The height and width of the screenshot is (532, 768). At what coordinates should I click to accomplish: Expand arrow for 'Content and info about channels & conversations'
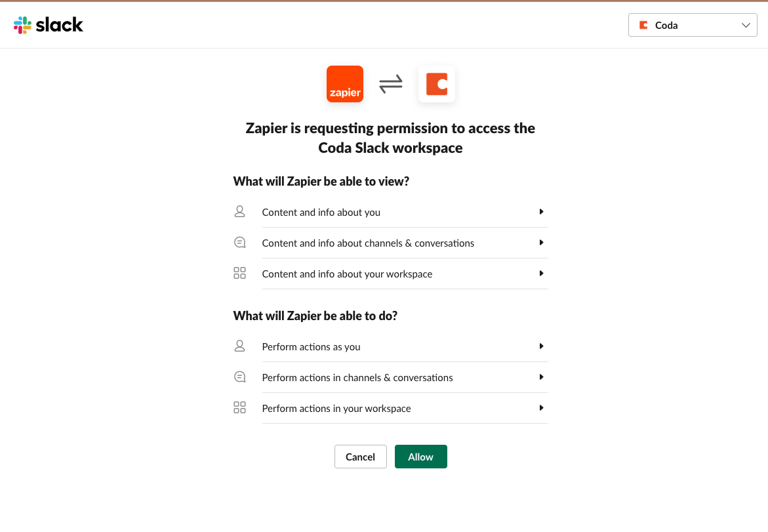point(541,243)
